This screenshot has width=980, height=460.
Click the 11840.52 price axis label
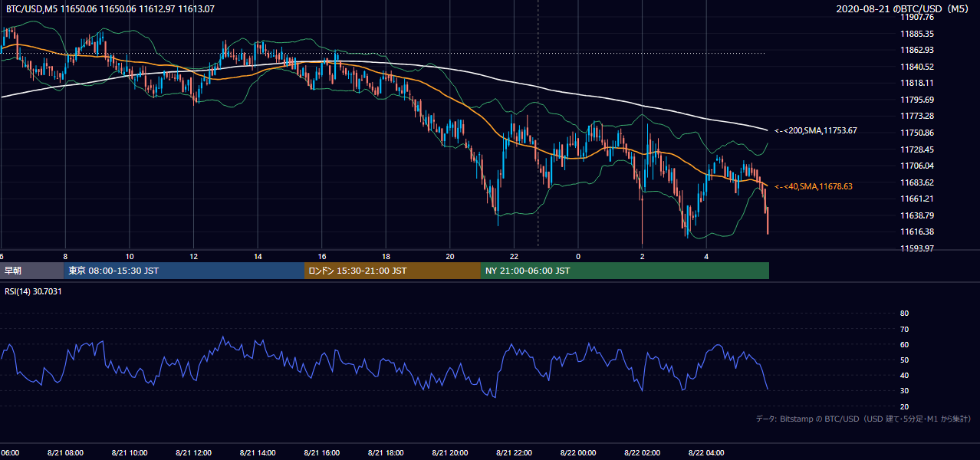click(916, 67)
